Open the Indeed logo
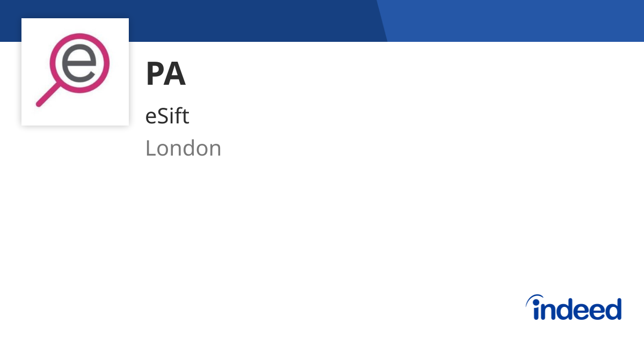 573,307
